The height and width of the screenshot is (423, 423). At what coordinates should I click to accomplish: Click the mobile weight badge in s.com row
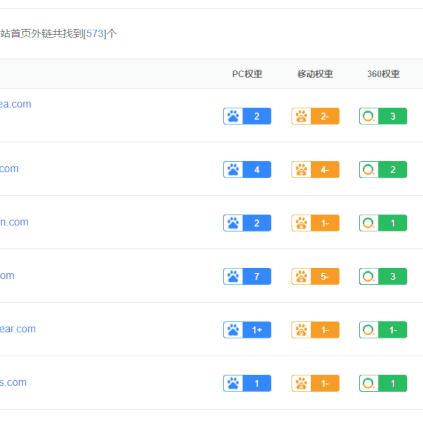pos(315,383)
